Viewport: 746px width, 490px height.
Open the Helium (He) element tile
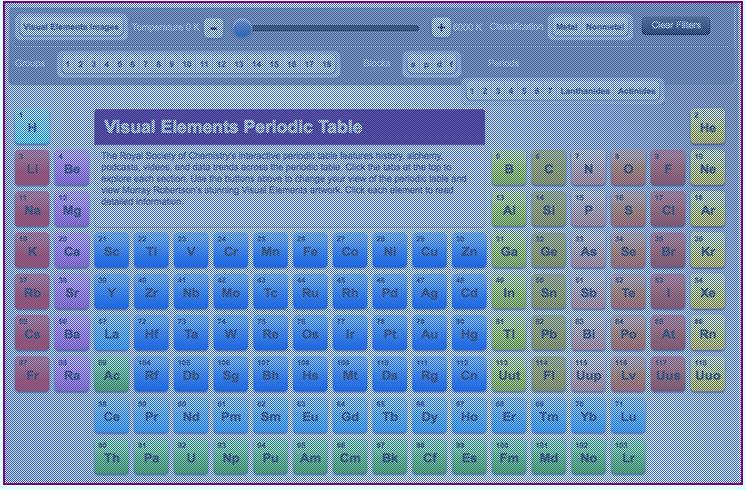pyautogui.click(x=707, y=127)
